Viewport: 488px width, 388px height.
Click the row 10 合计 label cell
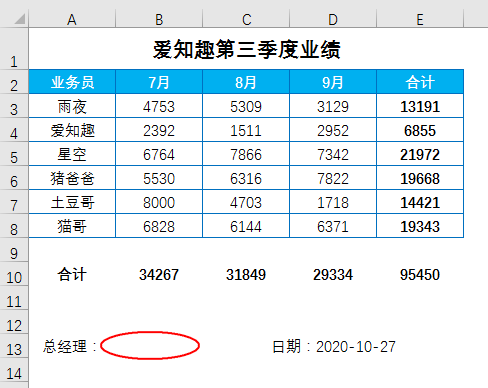[72, 274]
